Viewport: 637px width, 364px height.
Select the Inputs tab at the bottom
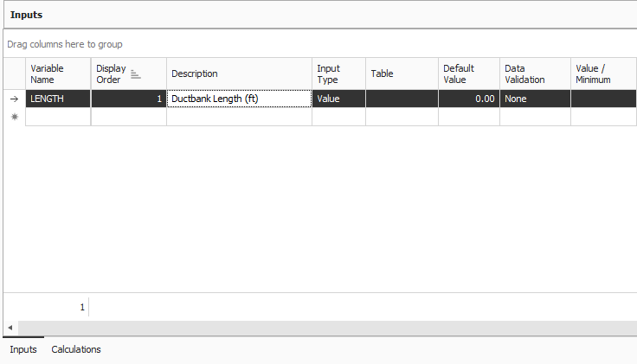click(x=23, y=349)
